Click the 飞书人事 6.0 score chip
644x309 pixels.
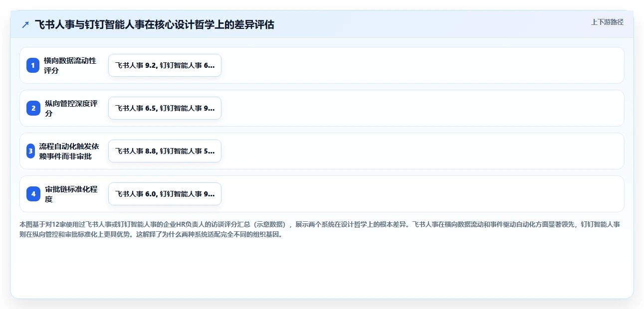coord(165,194)
